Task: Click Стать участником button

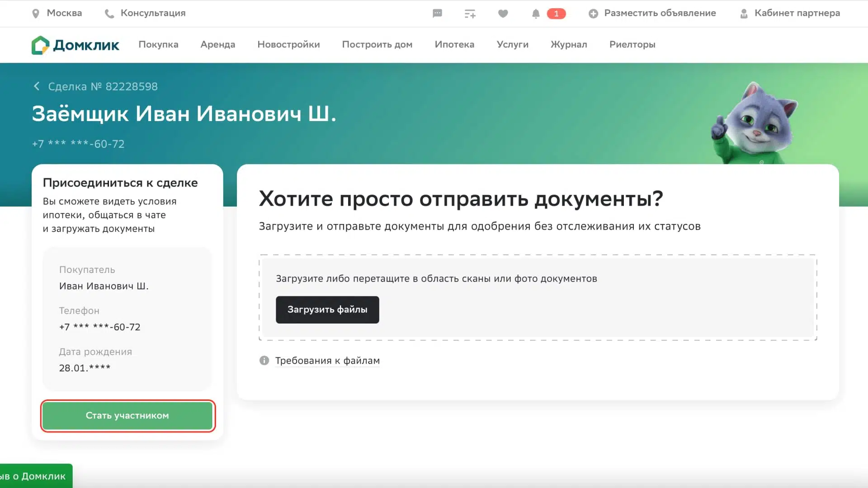Action: point(127,415)
